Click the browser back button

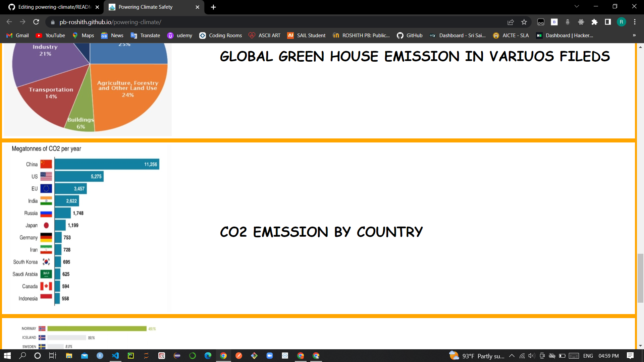point(9,22)
